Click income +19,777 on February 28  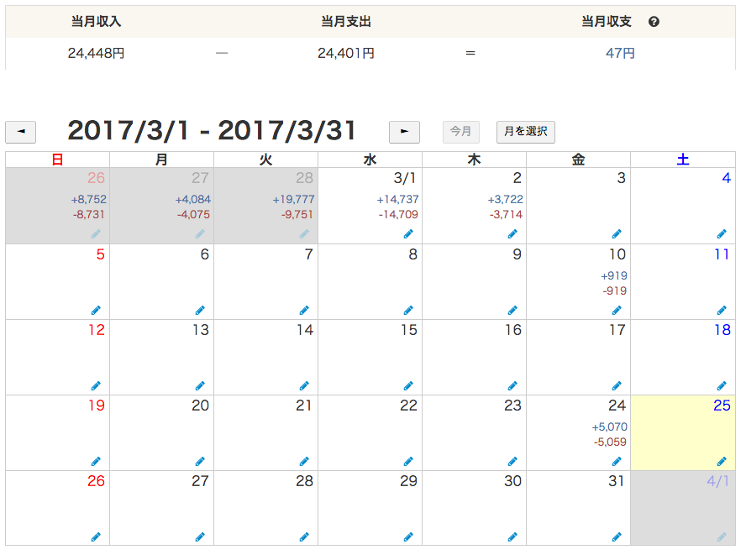(293, 200)
